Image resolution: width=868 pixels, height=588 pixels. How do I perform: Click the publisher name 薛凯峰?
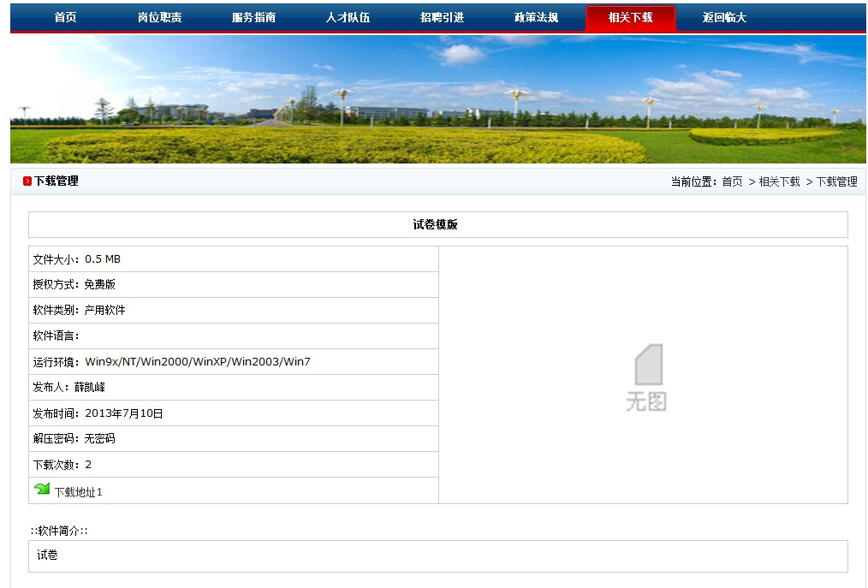90,388
